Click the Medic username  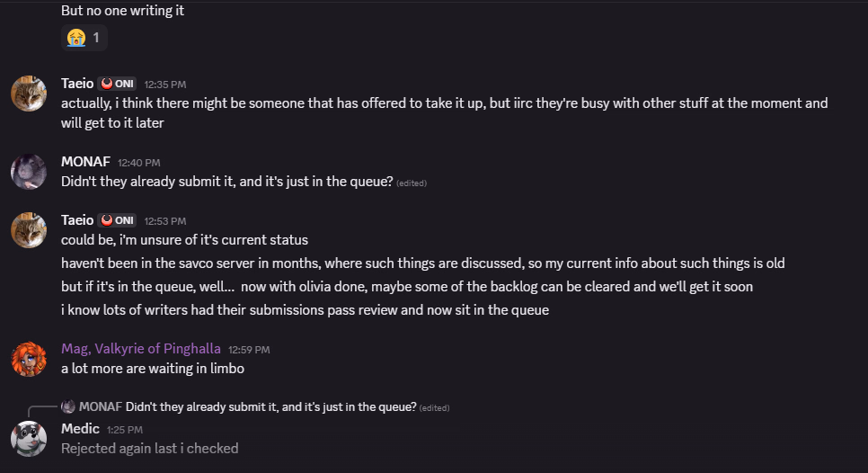point(80,429)
